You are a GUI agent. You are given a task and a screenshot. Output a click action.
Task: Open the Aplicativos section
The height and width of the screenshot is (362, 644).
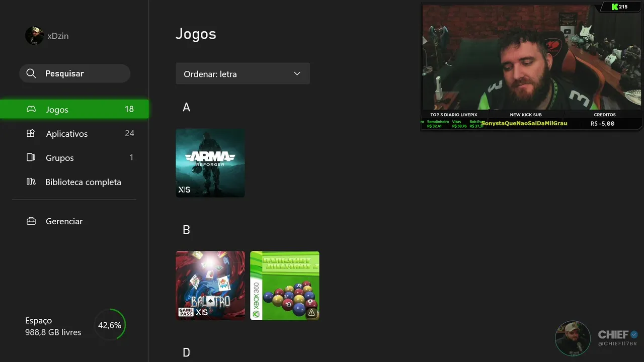[x=74, y=133]
